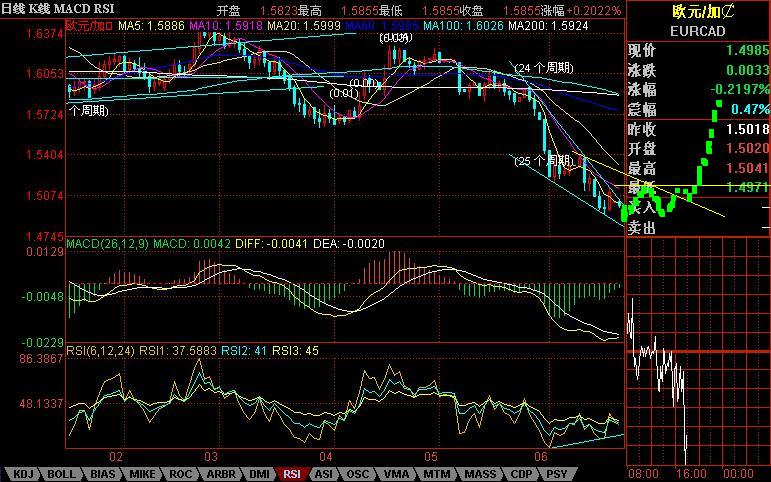Click the 1.5404 price axis label
The image size is (771, 482).
point(45,155)
